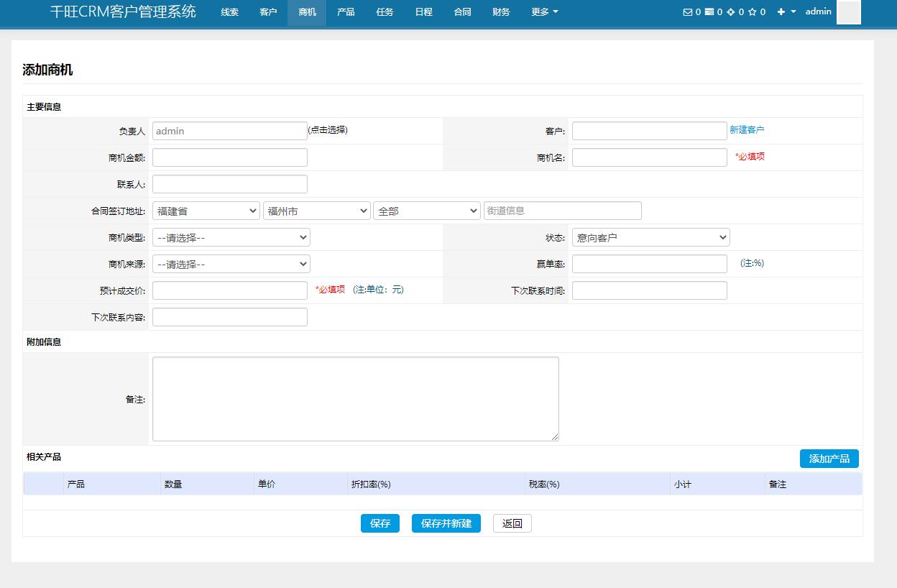The width and height of the screenshot is (897, 588).
Task: Focus the 联系人 input field
Action: pos(230,184)
